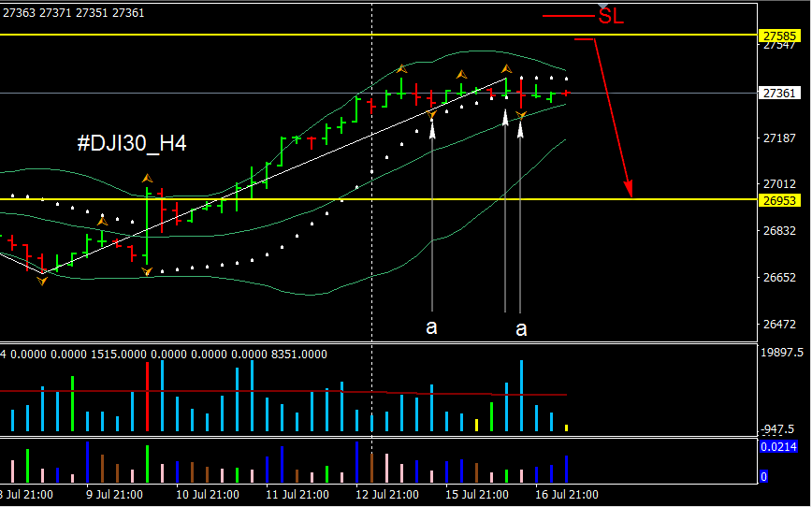Click the 16 Jul 21:00 time label

[x=567, y=495]
